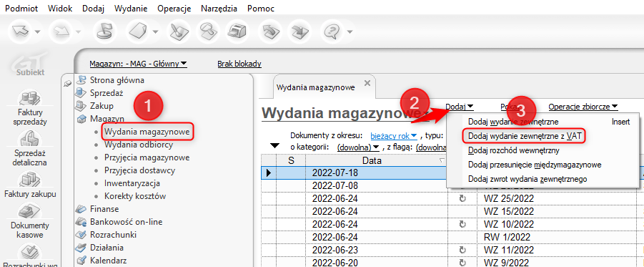
Task: Click the Rozrachunki module icon
Action: 81,235
